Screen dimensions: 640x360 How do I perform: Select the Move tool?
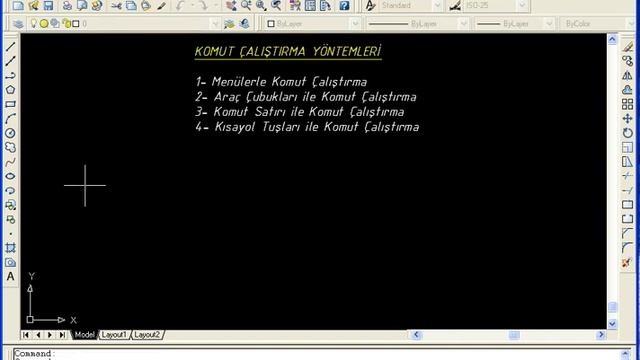point(627,119)
